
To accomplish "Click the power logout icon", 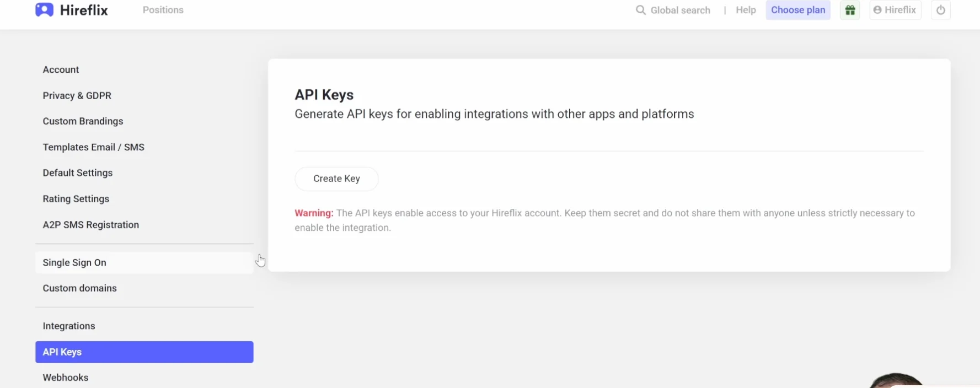I will click(940, 10).
